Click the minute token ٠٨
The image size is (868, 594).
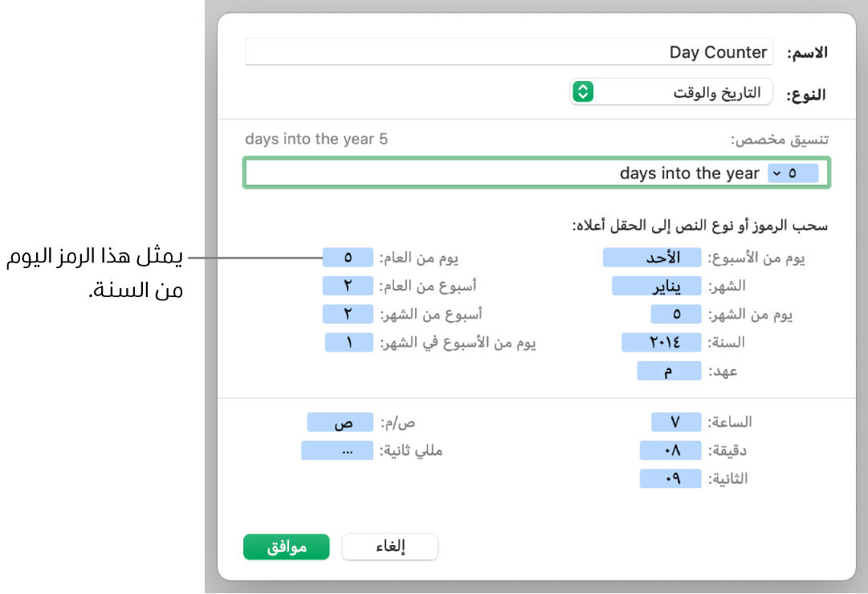(670, 450)
